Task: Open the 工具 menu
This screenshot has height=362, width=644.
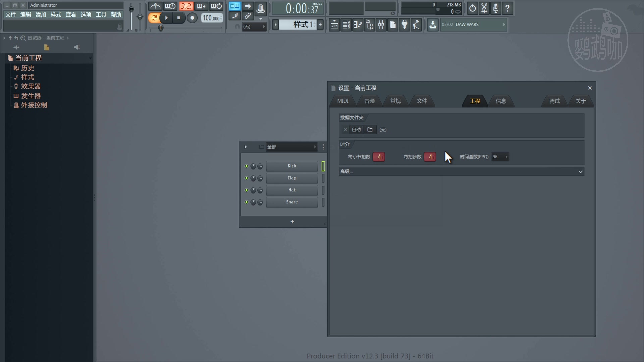Action: (101, 15)
